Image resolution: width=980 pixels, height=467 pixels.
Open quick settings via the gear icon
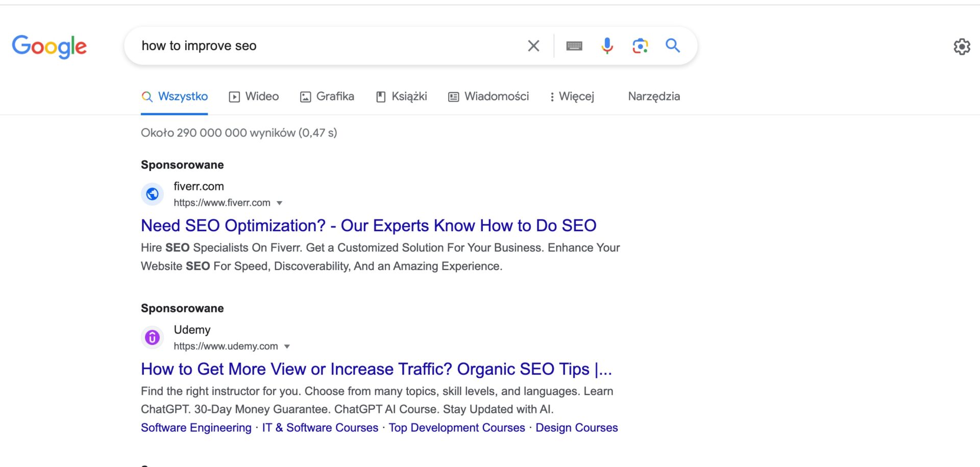(x=962, y=46)
